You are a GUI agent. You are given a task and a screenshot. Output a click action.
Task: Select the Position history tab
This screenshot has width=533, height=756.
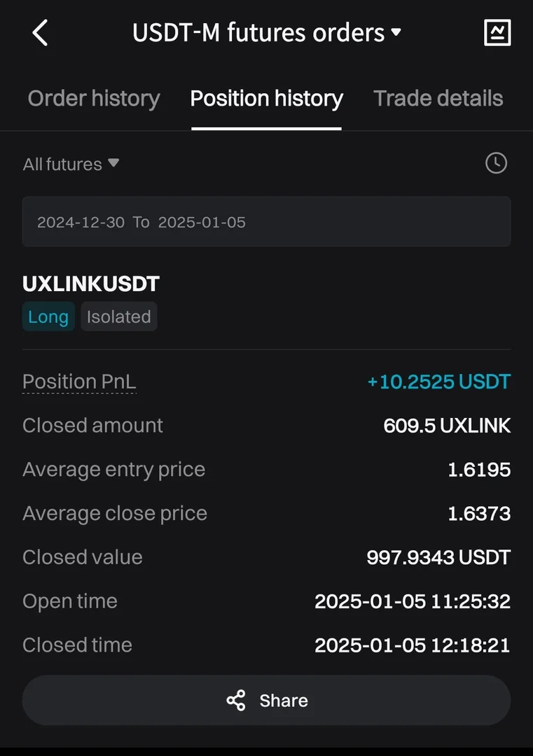(x=266, y=99)
